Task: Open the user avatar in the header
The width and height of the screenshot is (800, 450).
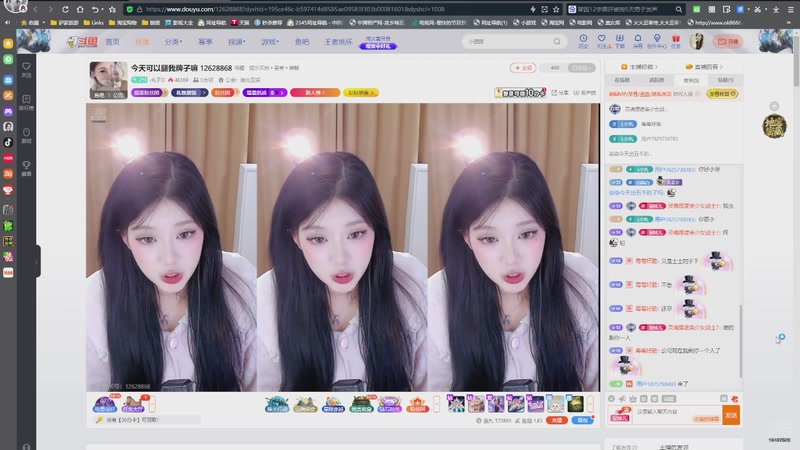Action: point(696,41)
